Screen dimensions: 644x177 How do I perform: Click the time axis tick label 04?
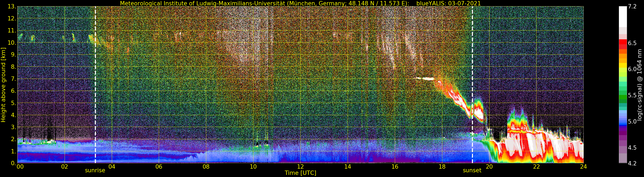click(112, 167)
